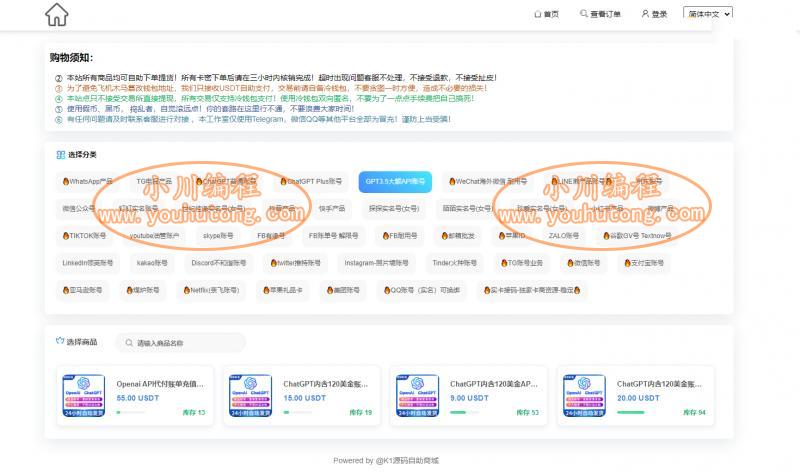Select the Instagram-照片墙账号 category
This screenshot has width=800, height=473.
click(x=377, y=263)
